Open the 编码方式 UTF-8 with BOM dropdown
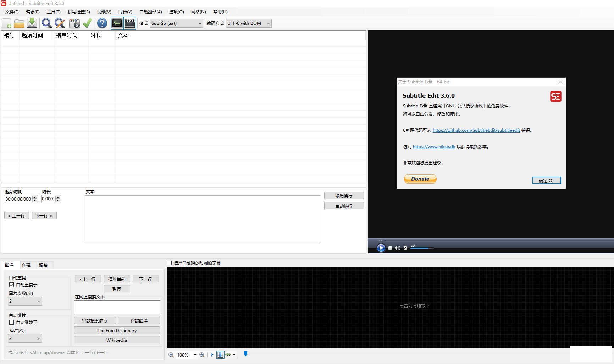 pos(249,23)
